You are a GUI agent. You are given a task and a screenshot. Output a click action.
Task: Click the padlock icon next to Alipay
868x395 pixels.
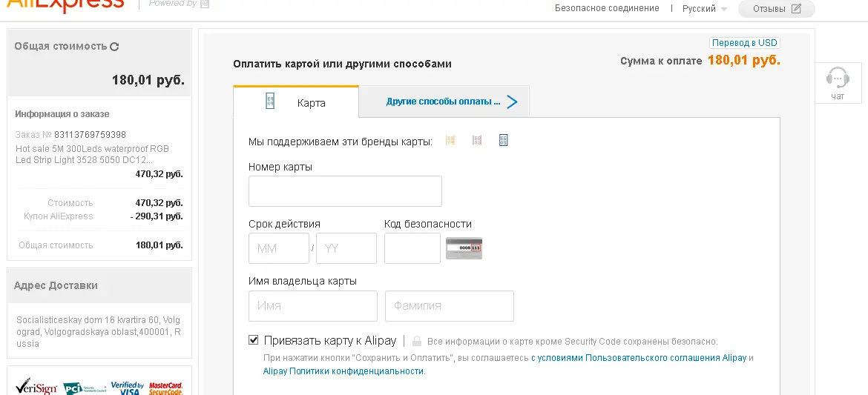[417, 342]
